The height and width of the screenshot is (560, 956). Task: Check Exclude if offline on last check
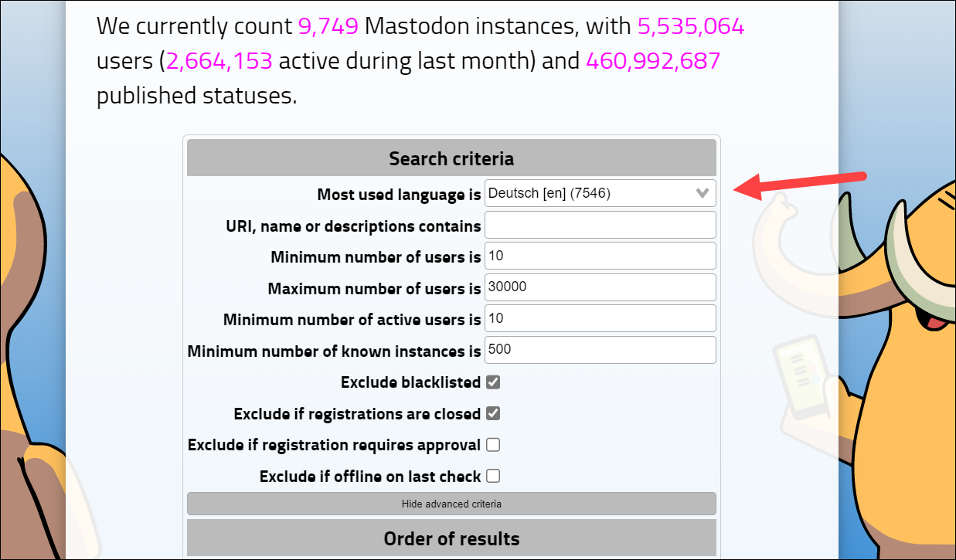click(493, 476)
